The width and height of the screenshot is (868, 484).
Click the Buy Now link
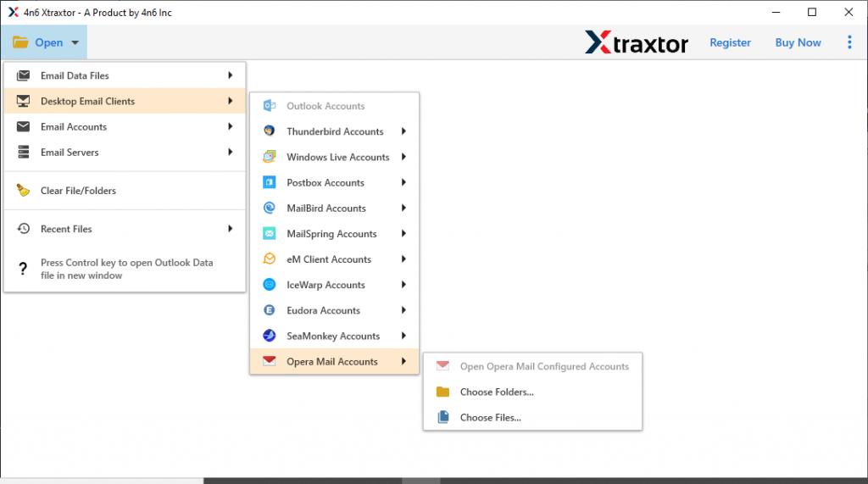click(x=798, y=42)
